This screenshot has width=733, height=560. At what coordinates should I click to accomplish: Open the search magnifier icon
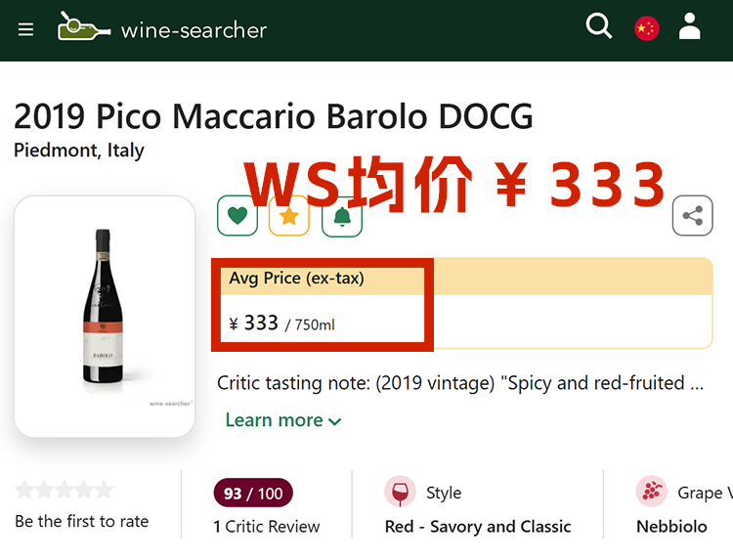[598, 27]
